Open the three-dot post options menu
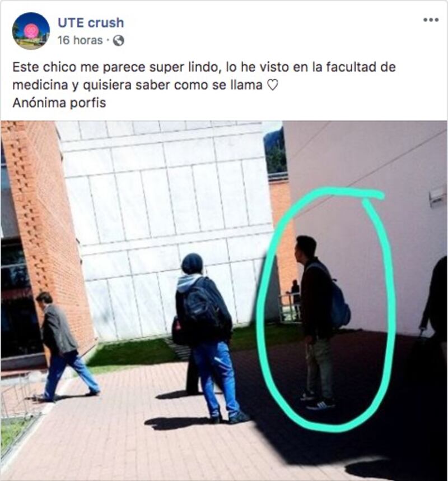The height and width of the screenshot is (481, 448). pos(431,20)
